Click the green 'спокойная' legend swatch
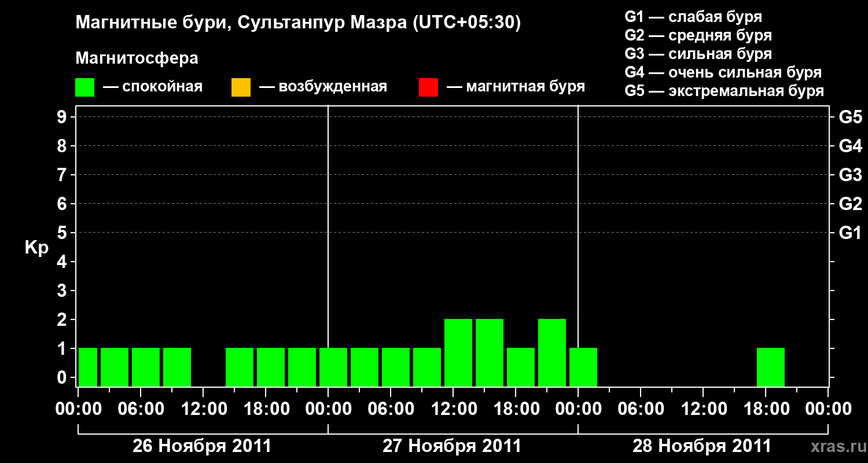The width and height of the screenshot is (868, 463). coord(85,87)
